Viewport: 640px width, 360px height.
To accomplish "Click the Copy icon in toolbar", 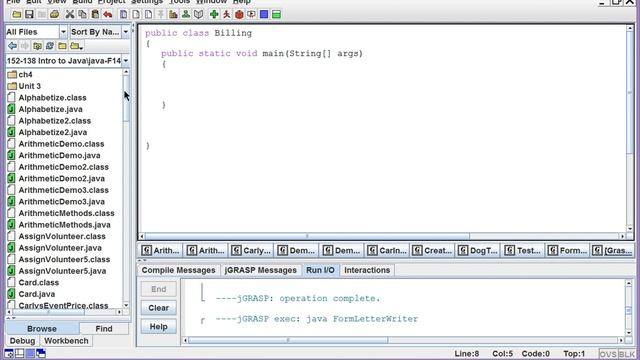I will click(x=82, y=15).
